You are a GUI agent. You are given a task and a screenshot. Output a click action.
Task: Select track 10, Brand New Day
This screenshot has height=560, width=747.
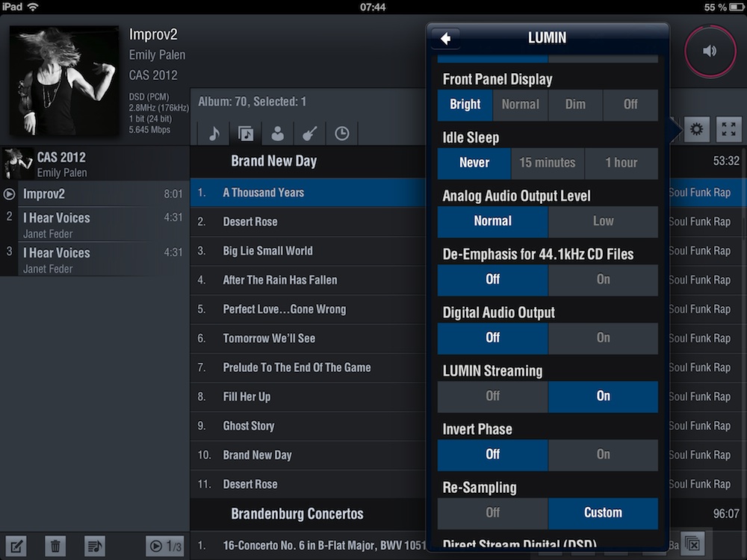[x=308, y=455]
